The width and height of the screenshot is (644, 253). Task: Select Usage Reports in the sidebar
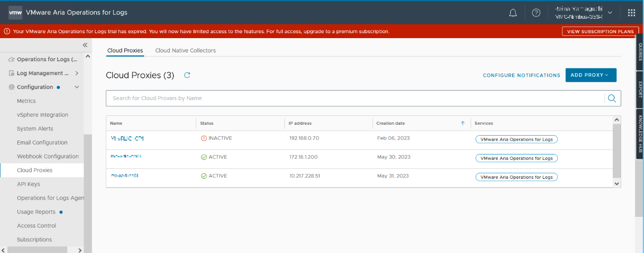click(36, 212)
